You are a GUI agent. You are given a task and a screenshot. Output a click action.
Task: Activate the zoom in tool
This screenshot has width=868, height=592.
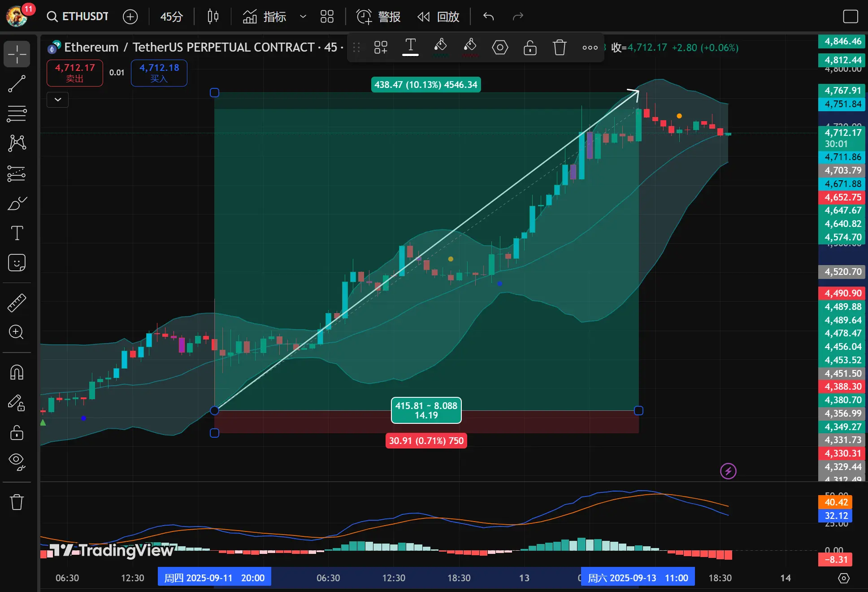point(17,332)
